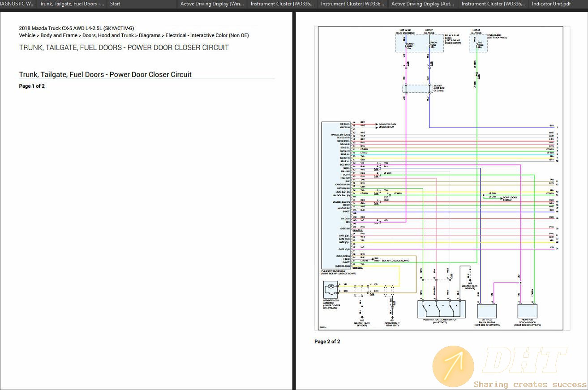Click the 'LIFTGATE LOCK ACTUATOR' label

[x=332, y=304]
